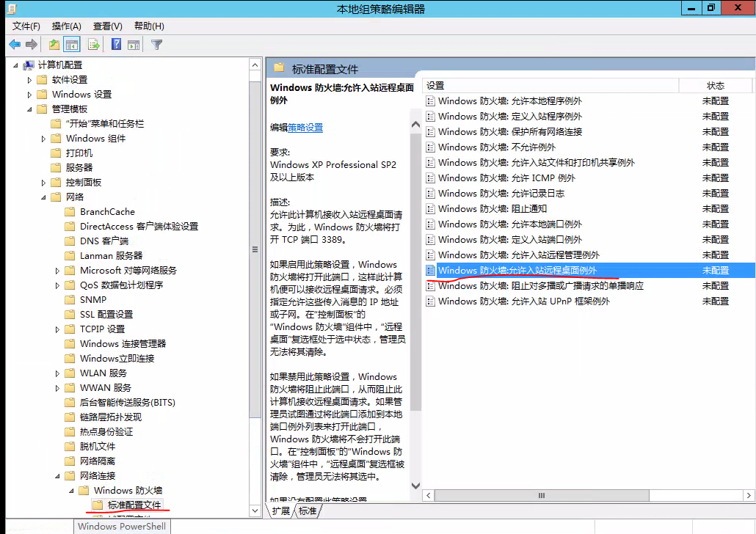Select Windows 连接管理器 tree item
The image size is (756, 534).
coord(123,343)
